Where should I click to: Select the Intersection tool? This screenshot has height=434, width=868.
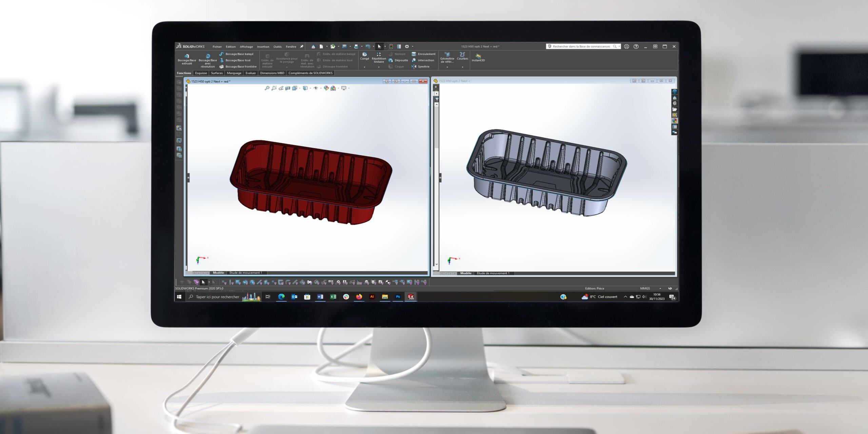coord(423,60)
